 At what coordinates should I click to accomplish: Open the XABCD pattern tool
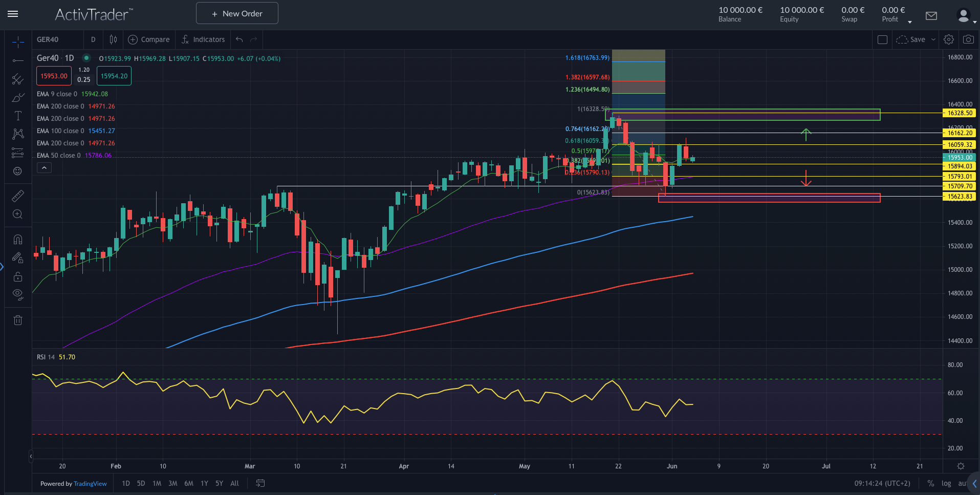[x=17, y=134]
